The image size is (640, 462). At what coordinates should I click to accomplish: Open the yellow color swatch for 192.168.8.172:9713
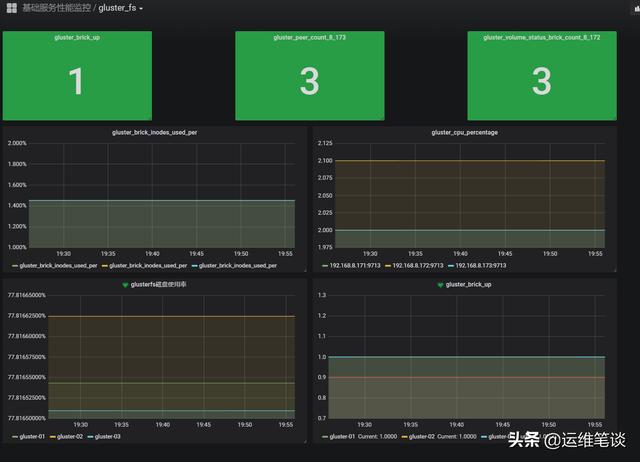pos(388,266)
